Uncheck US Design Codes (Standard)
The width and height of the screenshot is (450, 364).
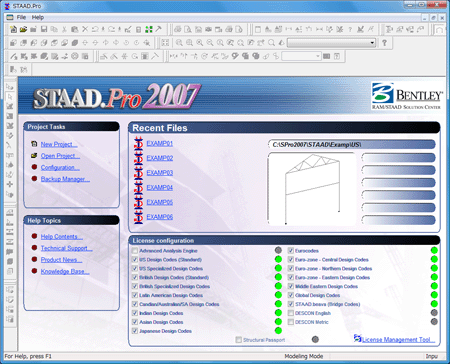coord(135,260)
